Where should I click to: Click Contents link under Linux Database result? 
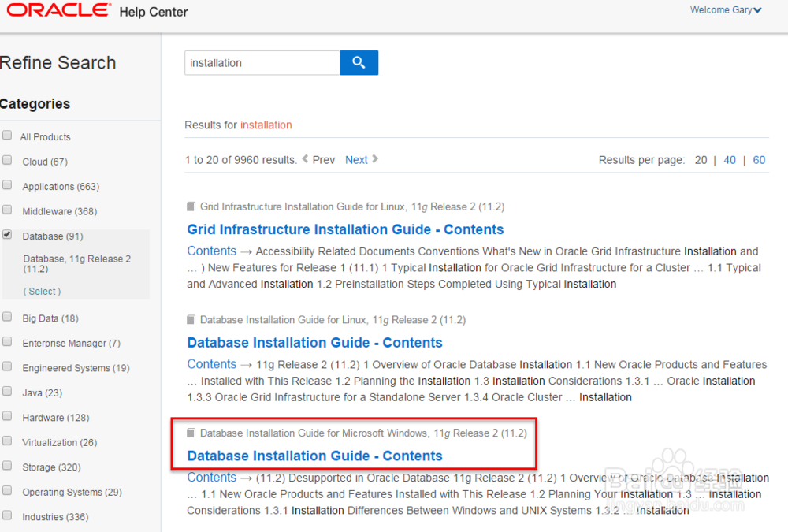click(x=211, y=364)
